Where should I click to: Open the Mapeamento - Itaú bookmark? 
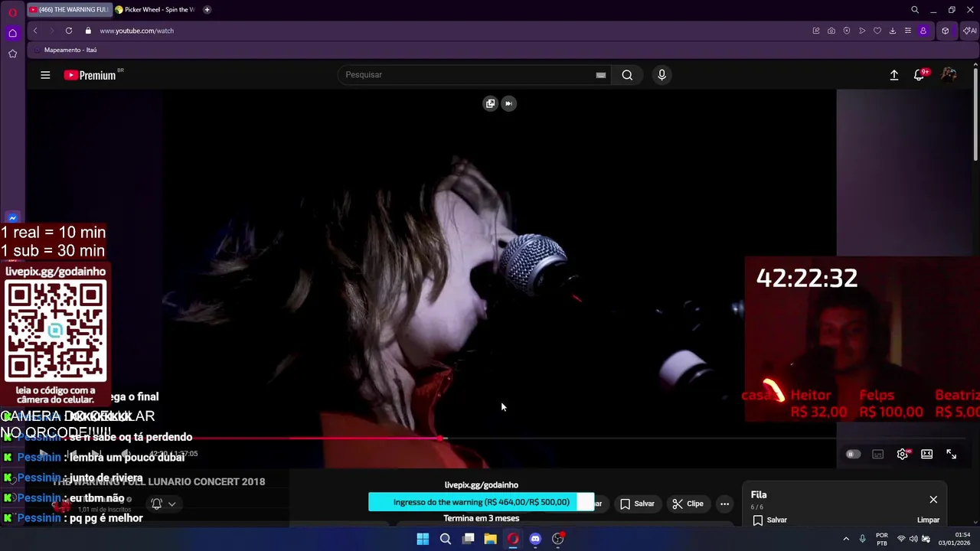coord(65,50)
